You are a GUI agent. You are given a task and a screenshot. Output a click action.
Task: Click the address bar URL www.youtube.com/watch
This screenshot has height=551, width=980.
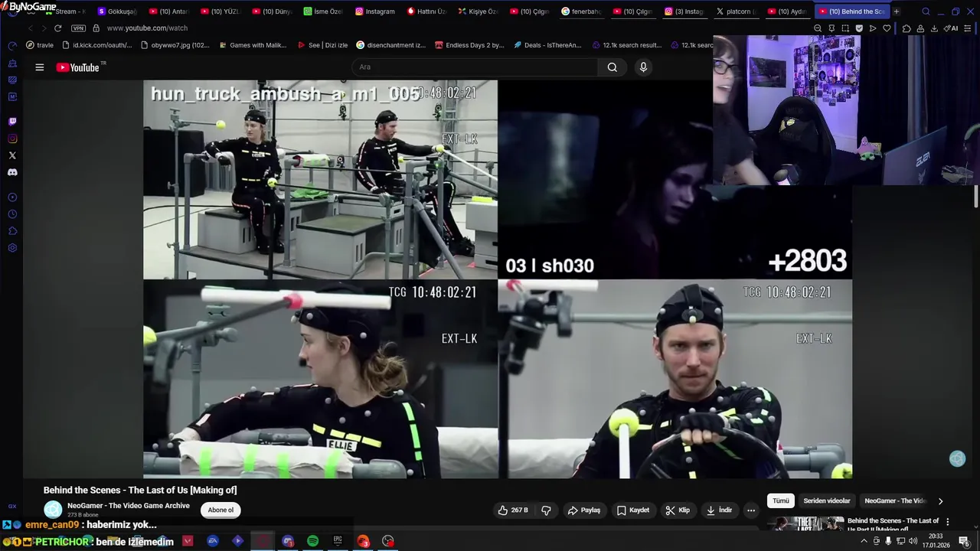[147, 28]
